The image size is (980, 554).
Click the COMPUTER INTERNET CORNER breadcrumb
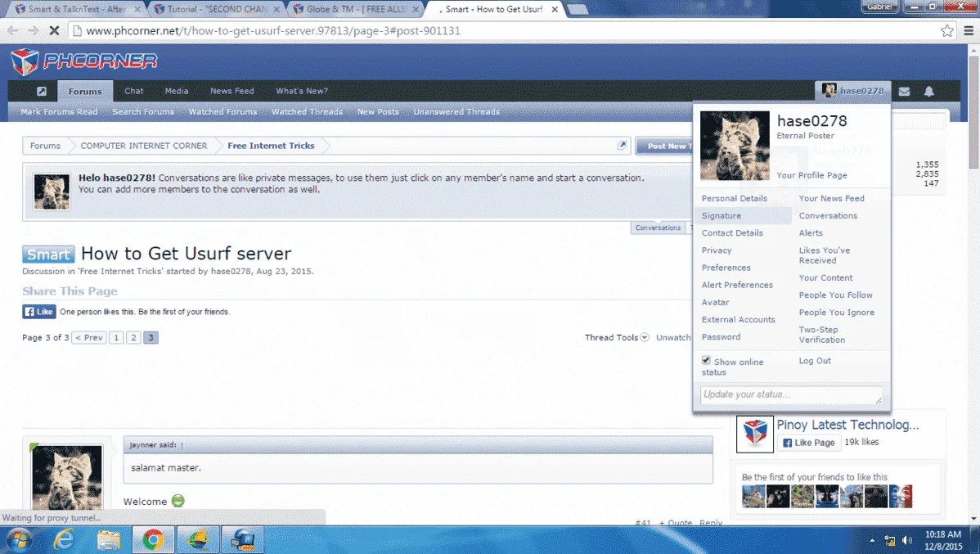pyautogui.click(x=144, y=146)
